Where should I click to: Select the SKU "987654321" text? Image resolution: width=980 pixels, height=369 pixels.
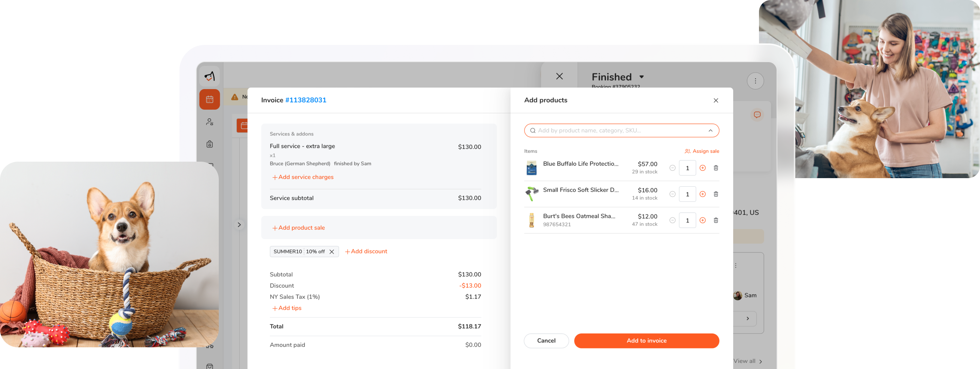(x=557, y=225)
